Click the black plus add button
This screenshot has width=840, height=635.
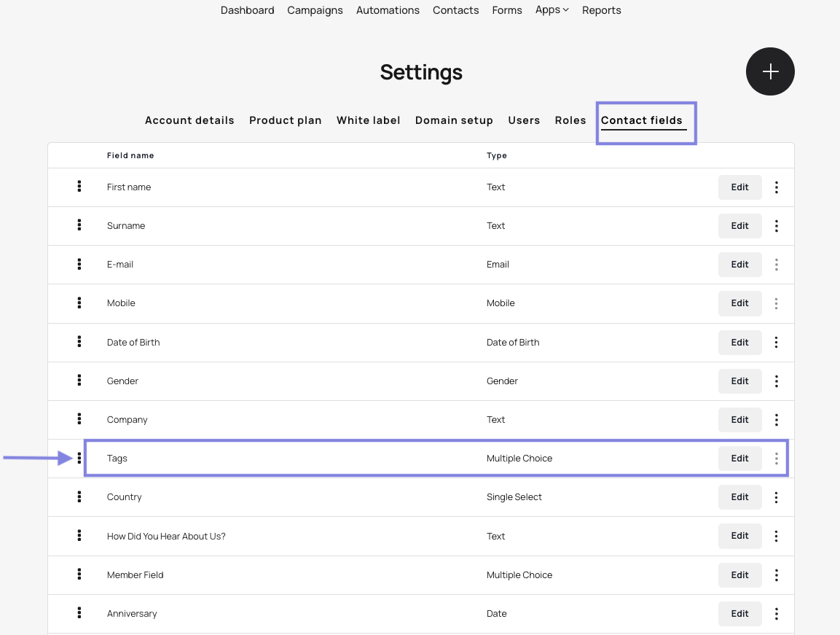point(770,71)
